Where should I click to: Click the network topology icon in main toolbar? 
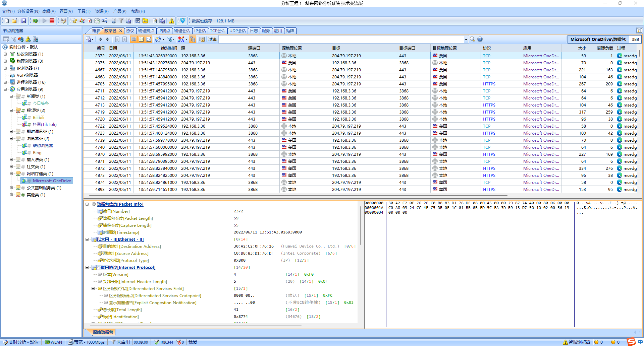click(104, 21)
